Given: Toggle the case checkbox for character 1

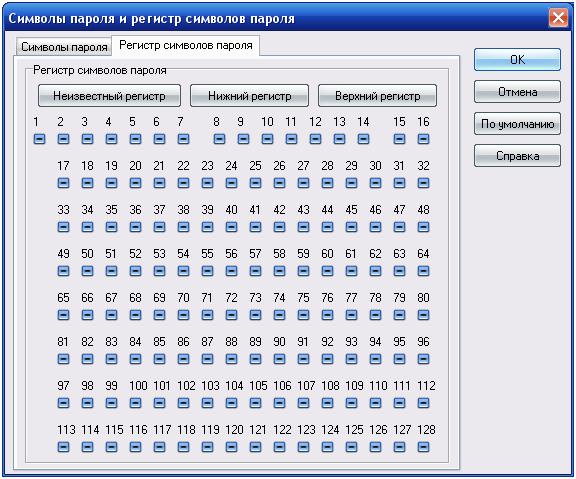Looking at the screenshot, I should [x=40, y=139].
